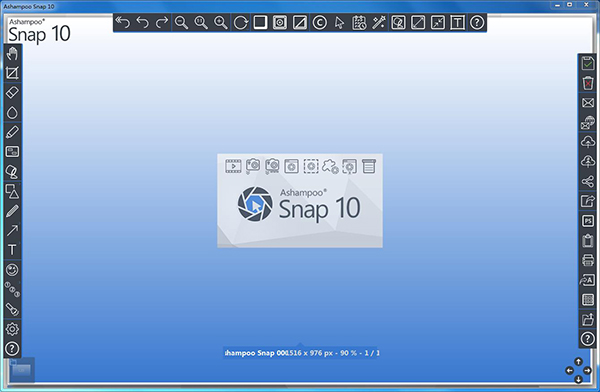Screen dimensions: 600x392
Task: Print the capture with printer icon
Action: tap(588, 260)
